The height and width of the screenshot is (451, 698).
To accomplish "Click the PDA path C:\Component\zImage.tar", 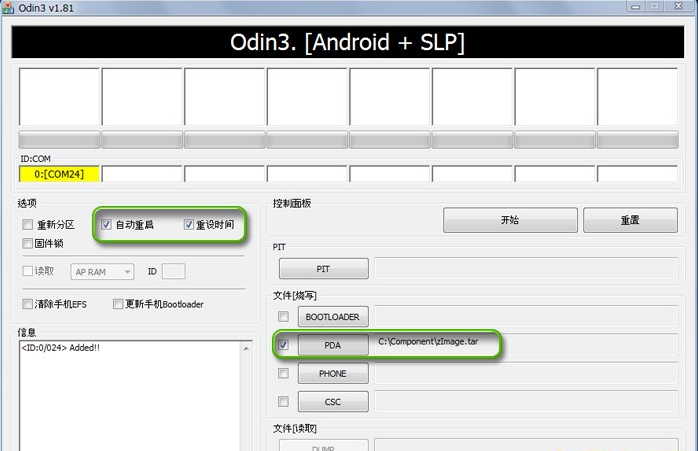I will (x=428, y=341).
